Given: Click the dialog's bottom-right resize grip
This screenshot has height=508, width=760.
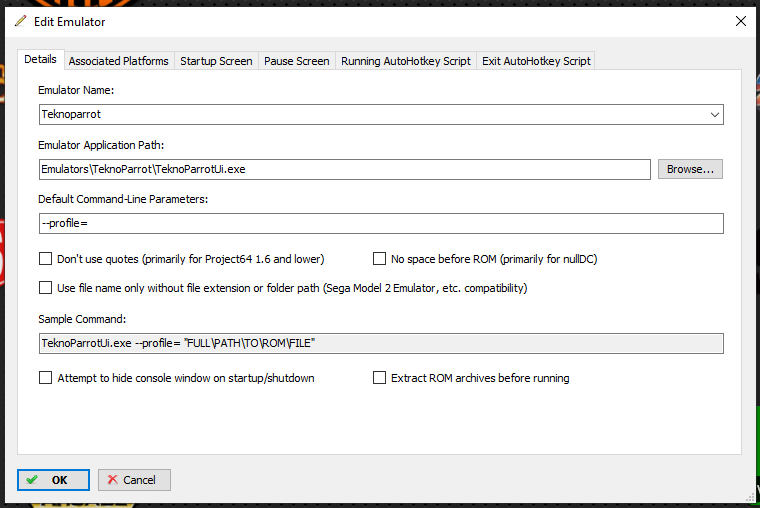Looking at the screenshot, I should click(751, 498).
